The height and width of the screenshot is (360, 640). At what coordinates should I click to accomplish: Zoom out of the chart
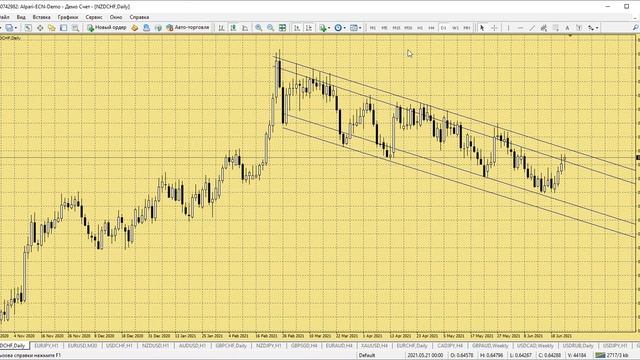[x=270, y=28]
